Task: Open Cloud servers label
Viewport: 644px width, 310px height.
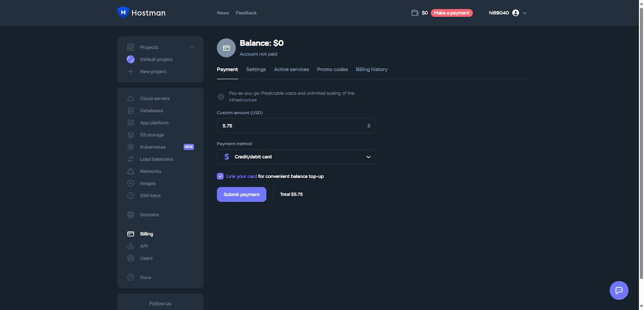Action: point(155,98)
